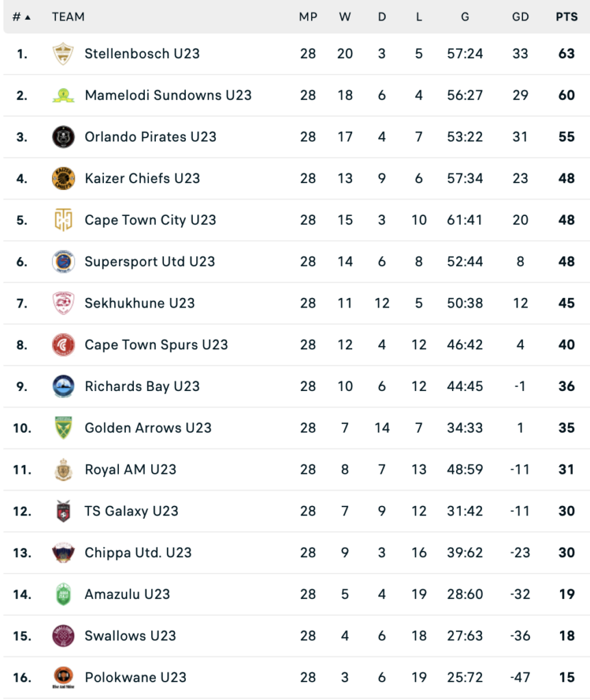The image size is (590, 700).
Task: Open the Chippa Utd. U23 team page
Action: click(138, 553)
